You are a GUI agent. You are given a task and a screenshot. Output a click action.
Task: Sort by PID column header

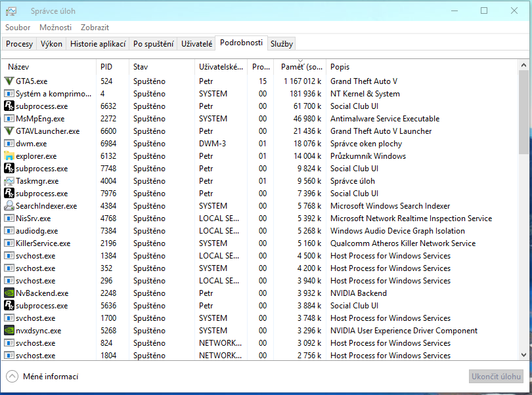106,67
